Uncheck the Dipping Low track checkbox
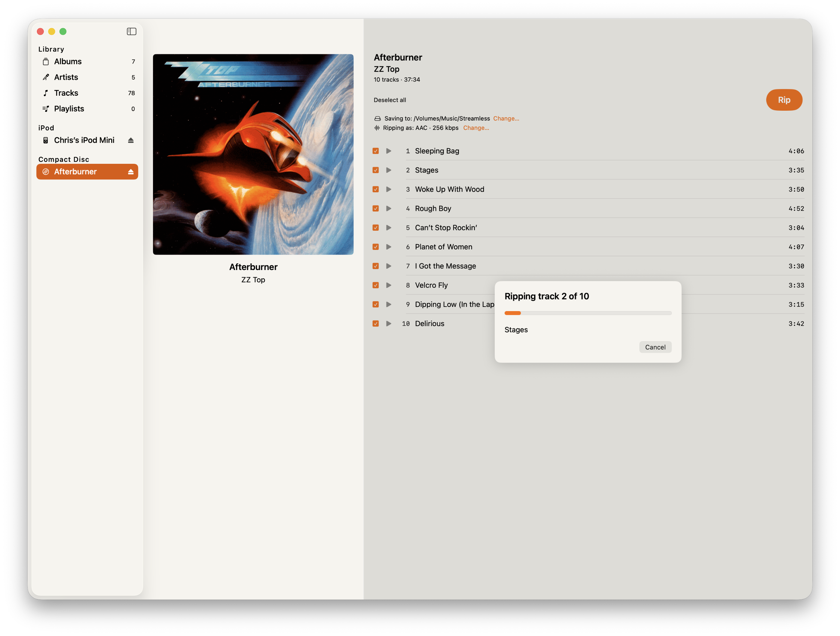The height and width of the screenshot is (636, 840). (x=376, y=304)
